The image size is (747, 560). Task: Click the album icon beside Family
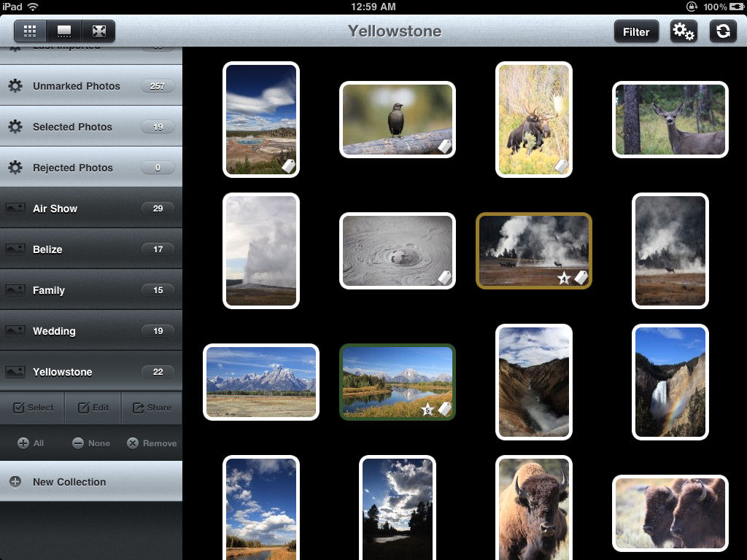point(15,290)
